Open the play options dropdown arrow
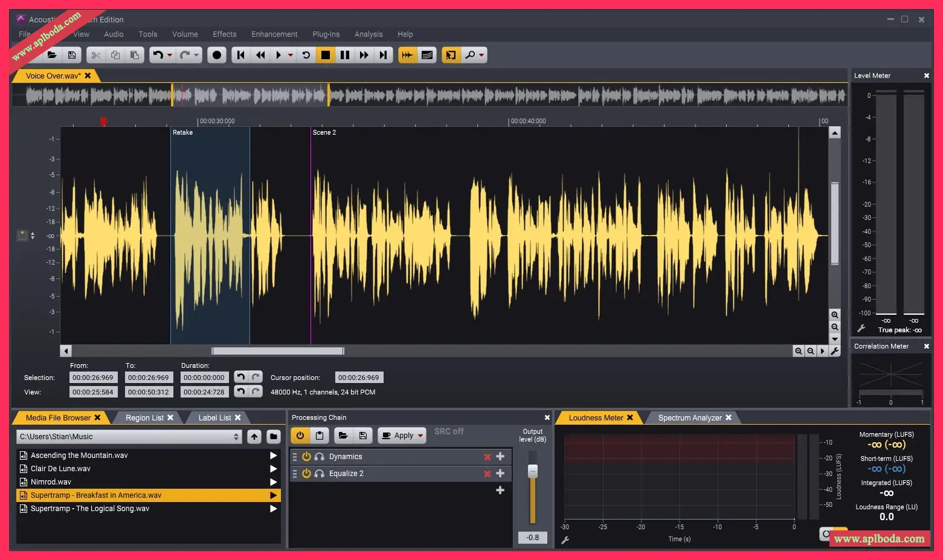The height and width of the screenshot is (560, 943). coord(291,55)
